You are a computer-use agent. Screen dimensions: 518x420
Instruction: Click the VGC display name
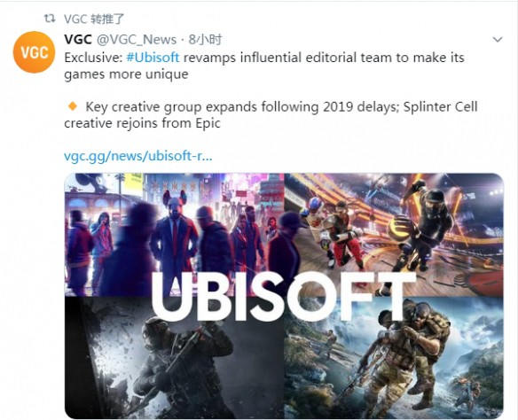(x=78, y=40)
